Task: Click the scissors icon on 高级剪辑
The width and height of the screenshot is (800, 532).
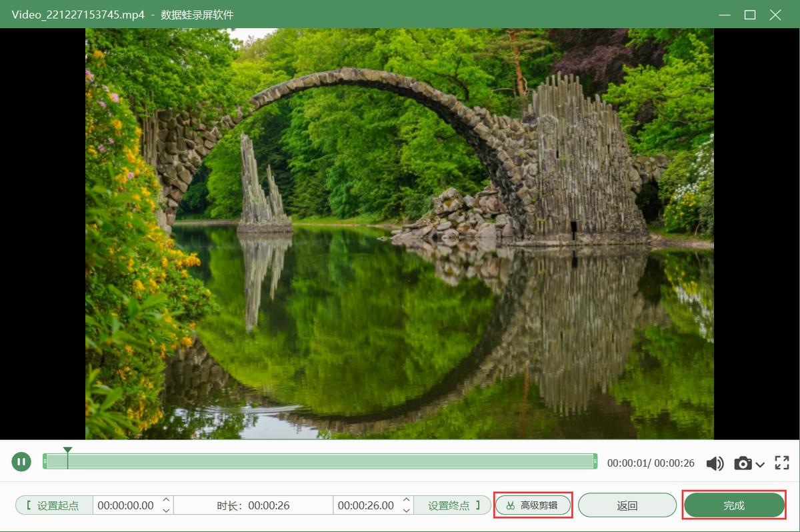Action: (x=509, y=505)
